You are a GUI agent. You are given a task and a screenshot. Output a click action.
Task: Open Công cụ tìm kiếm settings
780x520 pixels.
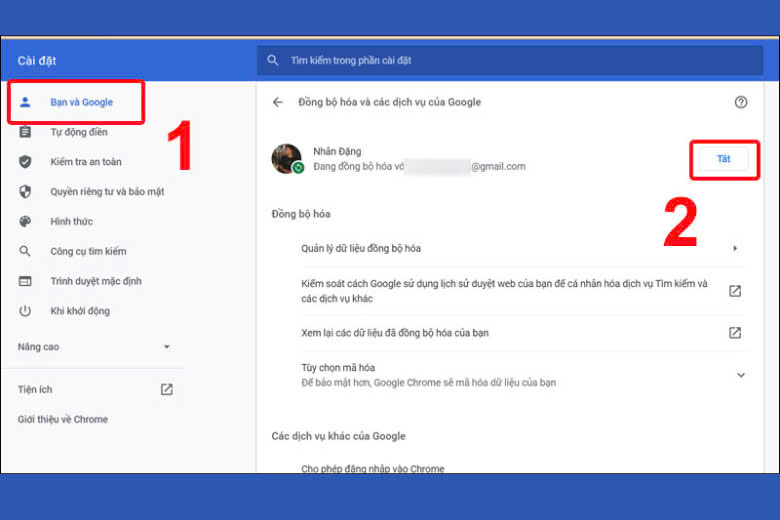coord(88,251)
